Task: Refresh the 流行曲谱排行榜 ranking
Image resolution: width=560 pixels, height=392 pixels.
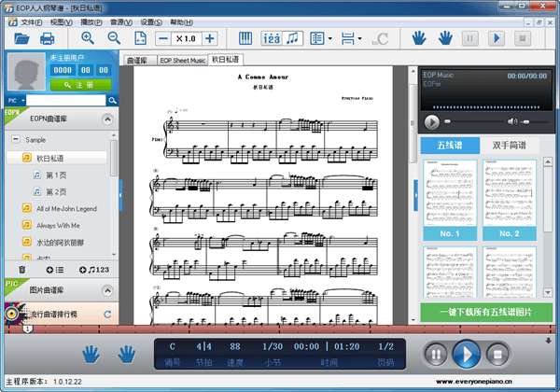Action: click(x=107, y=315)
